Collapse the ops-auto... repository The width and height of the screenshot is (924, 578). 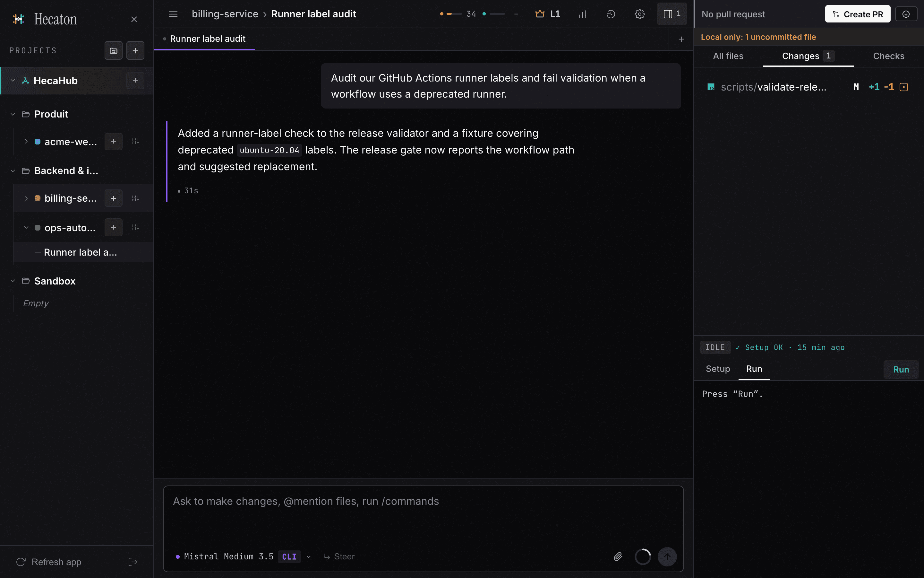(x=26, y=227)
